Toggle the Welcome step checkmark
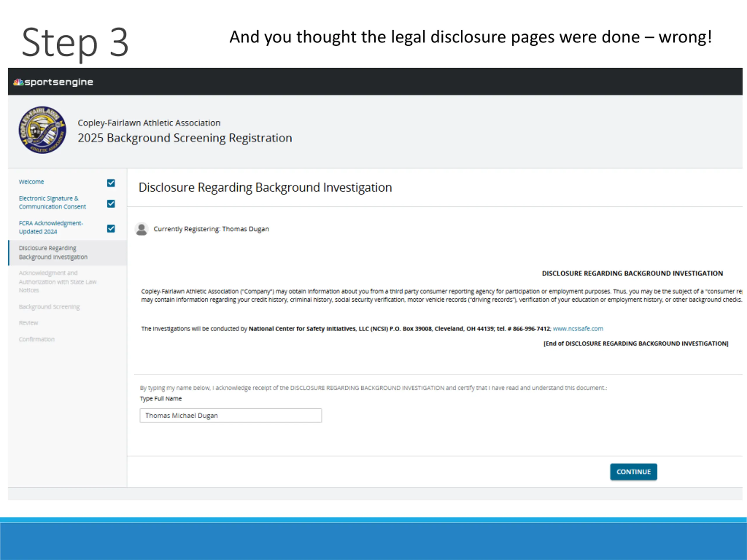Image resolution: width=747 pixels, height=560 pixels. 111,183
